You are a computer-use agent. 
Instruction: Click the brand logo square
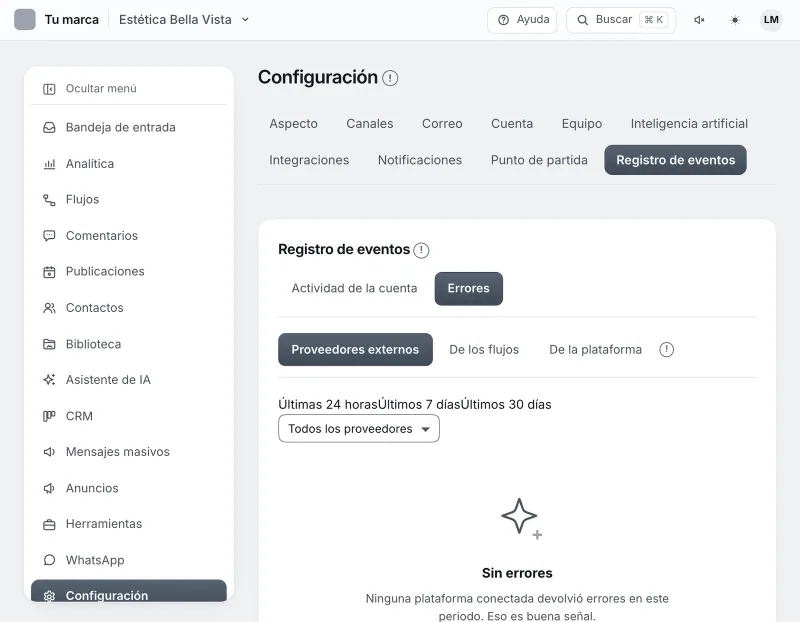pos(24,20)
